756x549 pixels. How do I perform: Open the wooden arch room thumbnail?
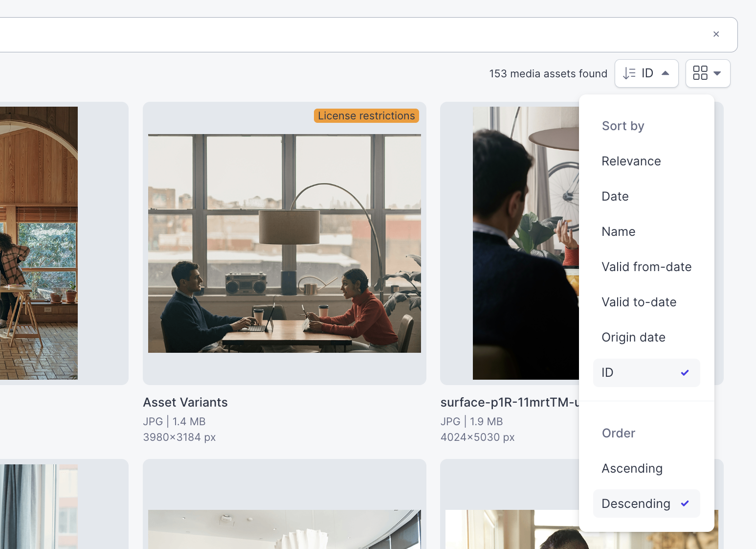click(39, 243)
